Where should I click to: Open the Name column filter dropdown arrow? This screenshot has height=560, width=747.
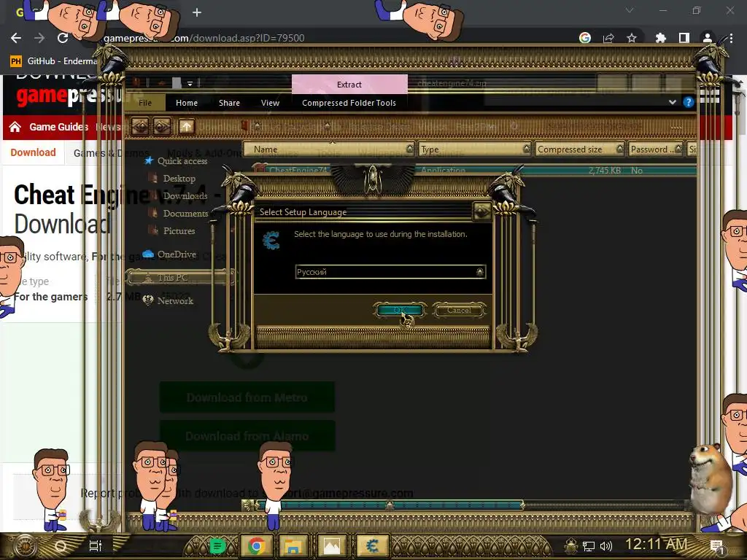pyautogui.click(x=410, y=149)
